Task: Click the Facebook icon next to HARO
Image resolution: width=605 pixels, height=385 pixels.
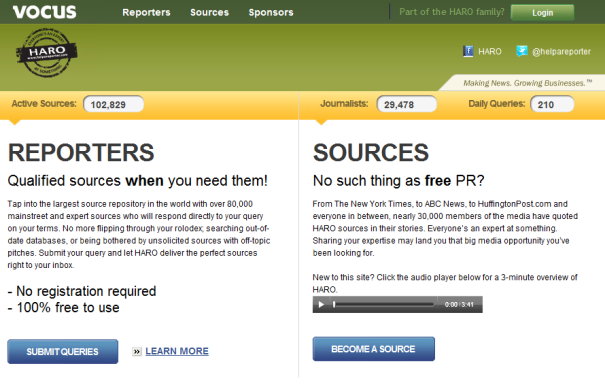Action: (468, 51)
